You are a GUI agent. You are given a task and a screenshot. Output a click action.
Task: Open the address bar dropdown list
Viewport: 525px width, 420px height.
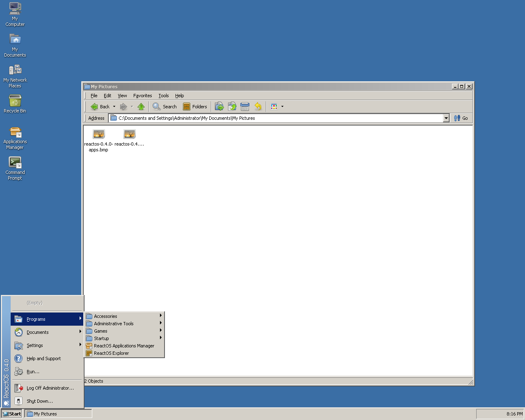pos(446,118)
